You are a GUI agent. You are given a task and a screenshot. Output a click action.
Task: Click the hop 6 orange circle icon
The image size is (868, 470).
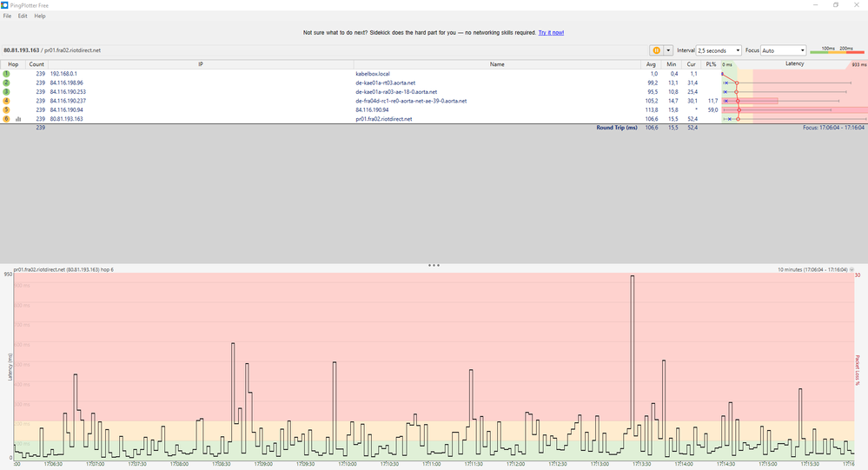pos(7,119)
